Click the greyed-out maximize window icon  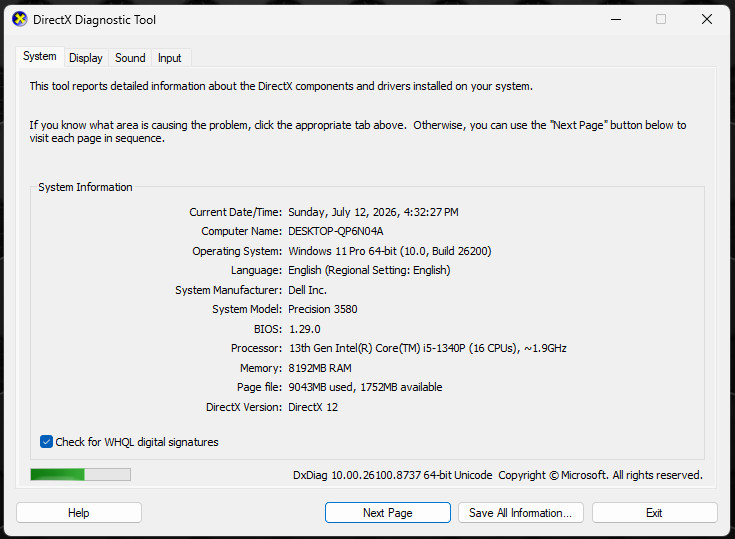point(661,19)
